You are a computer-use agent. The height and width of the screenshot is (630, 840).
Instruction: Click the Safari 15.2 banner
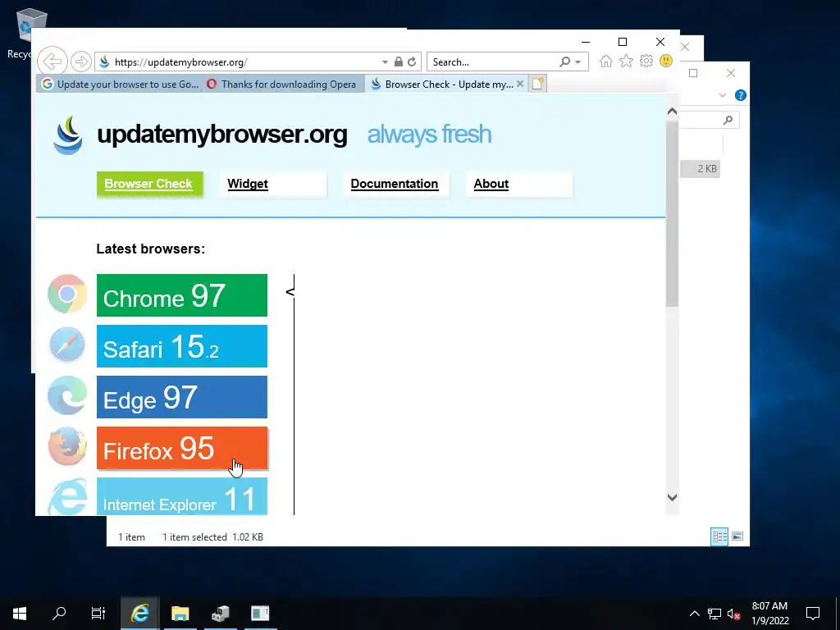(x=181, y=346)
